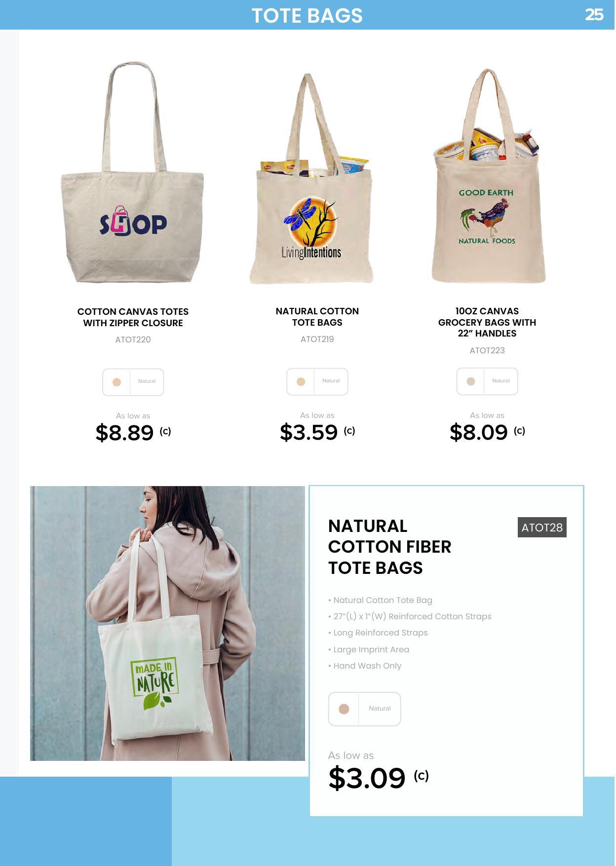Screen dimensions: 616x866
Task: Click the TOTE BAGS page header
Action: pos(307,15)
